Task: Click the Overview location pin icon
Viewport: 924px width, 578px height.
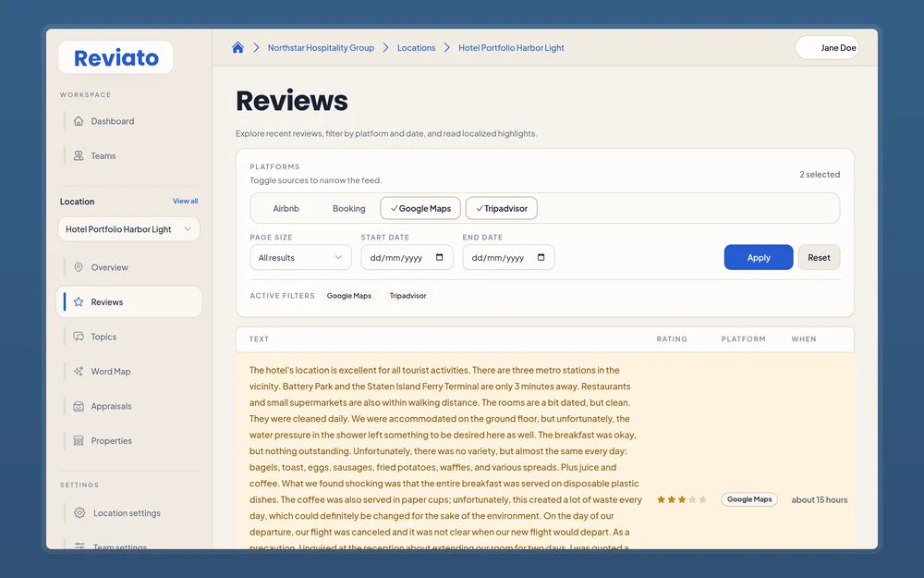Action: 79,267
